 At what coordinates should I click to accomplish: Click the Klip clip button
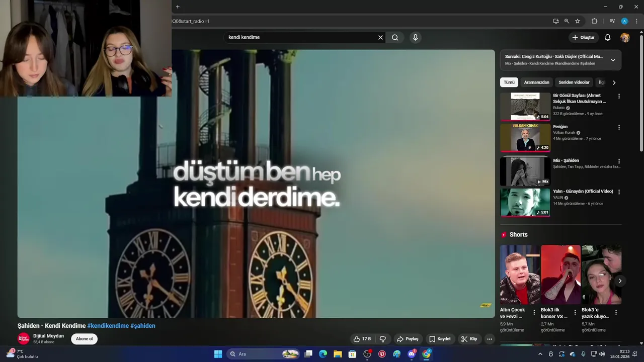469,339
